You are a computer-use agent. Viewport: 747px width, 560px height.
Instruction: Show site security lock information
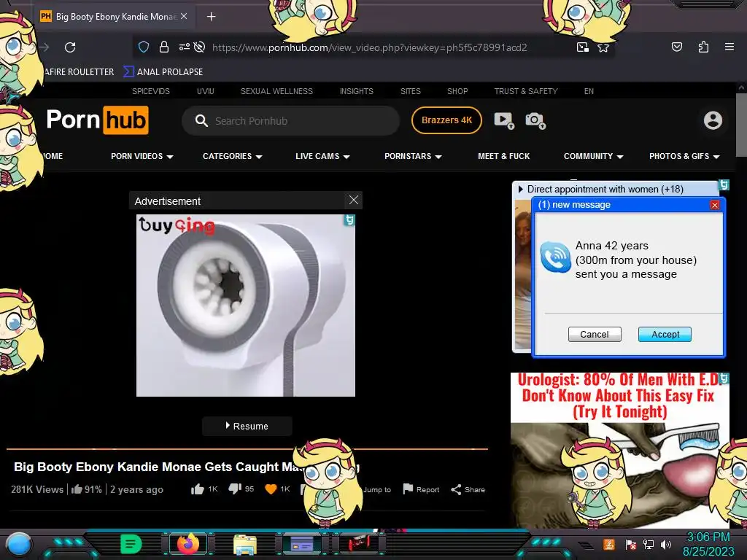point(164,47)
